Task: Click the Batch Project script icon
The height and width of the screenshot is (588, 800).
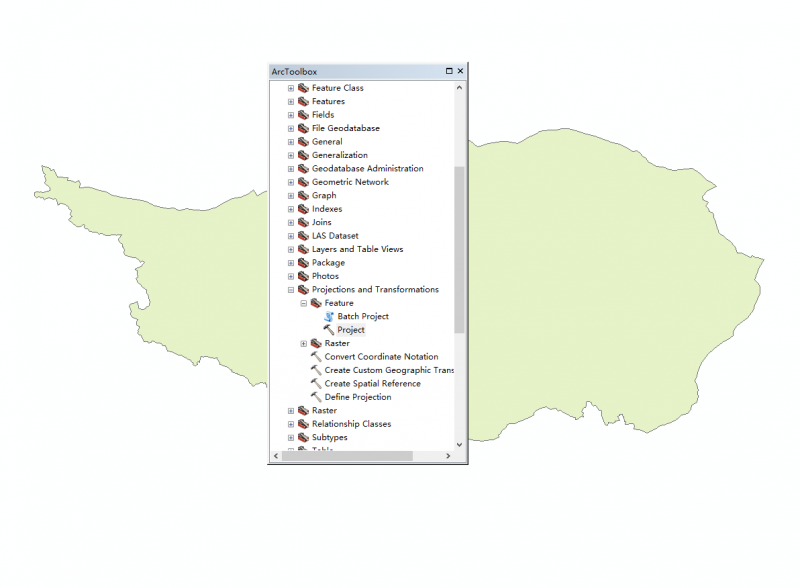Action: click(x=329, y=316)
